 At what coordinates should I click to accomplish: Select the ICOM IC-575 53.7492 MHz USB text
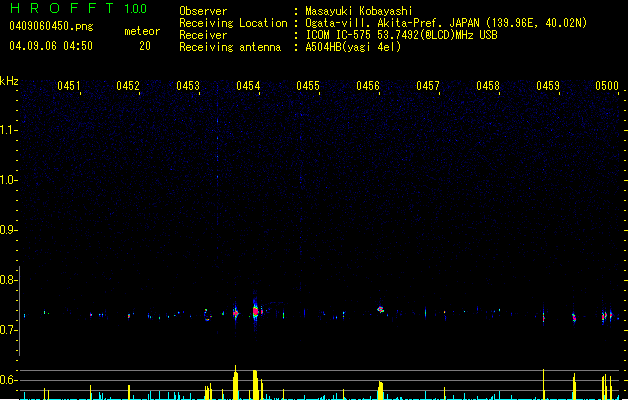coord(401,35)
